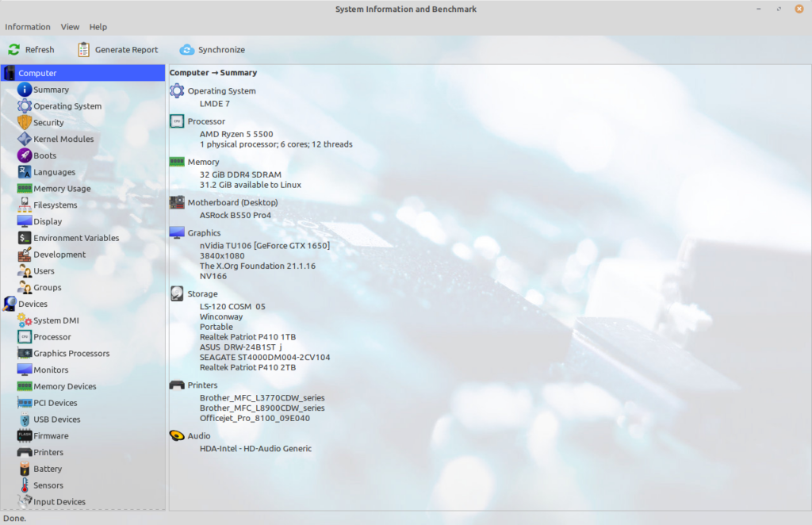
Task: Select the Boots icon in sidebar
Action: point(25,155)
